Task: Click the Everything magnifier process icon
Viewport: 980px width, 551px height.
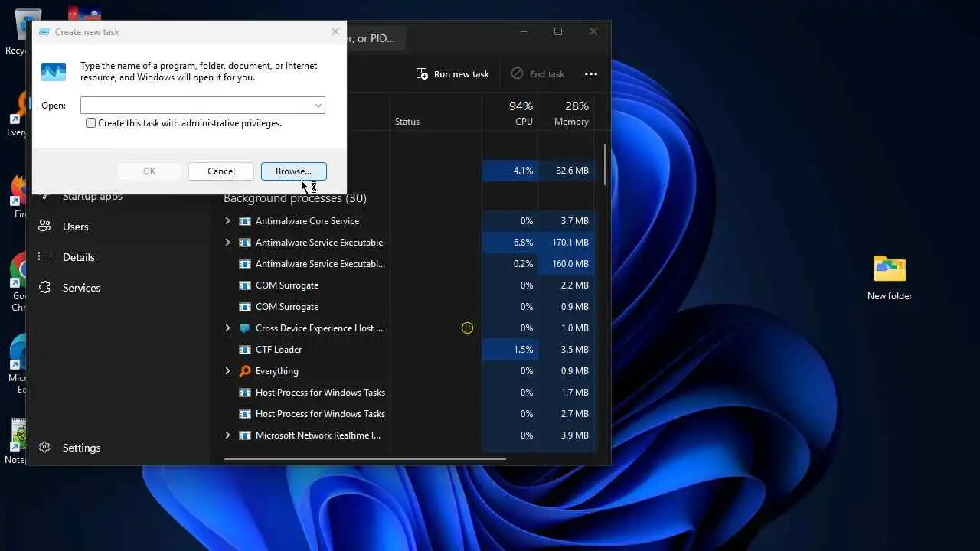Action: pos(245,371)
